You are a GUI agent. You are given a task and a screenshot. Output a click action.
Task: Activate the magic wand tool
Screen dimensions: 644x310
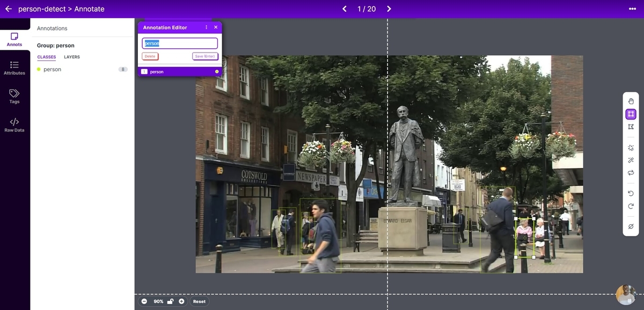pos(631,160)
